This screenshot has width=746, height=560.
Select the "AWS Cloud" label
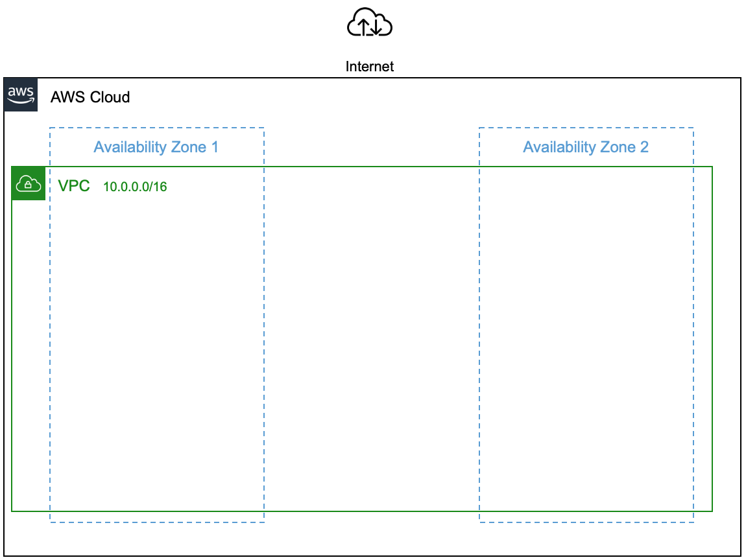coord(90,97)
